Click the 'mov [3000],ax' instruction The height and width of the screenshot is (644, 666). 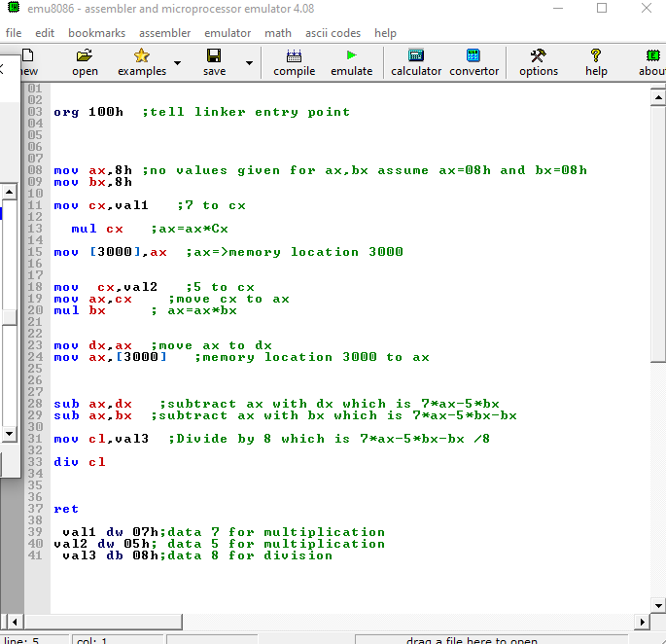(x=110, y=252)
